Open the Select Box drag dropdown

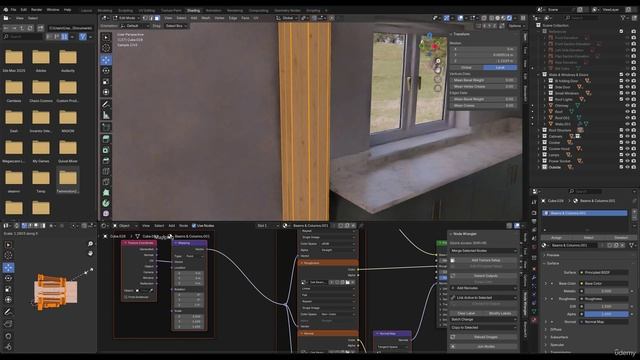point(176,26)
